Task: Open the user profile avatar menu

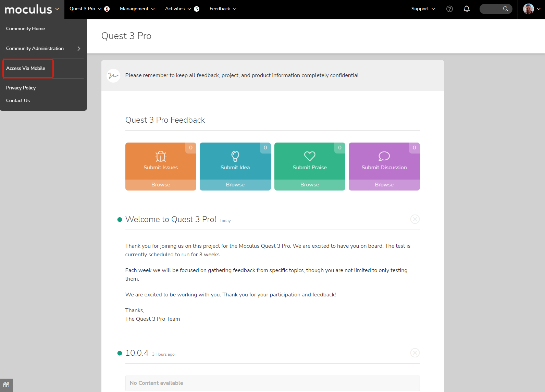Action: 531,9
